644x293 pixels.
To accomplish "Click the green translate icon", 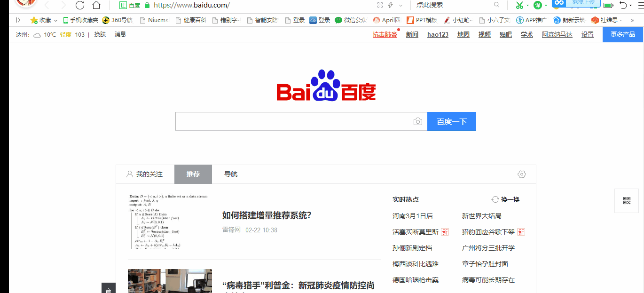I will click(538, 5).
